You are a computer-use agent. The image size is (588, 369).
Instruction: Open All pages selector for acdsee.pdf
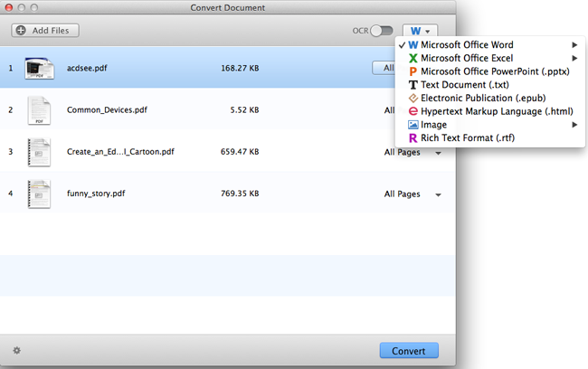pos(384,68)
